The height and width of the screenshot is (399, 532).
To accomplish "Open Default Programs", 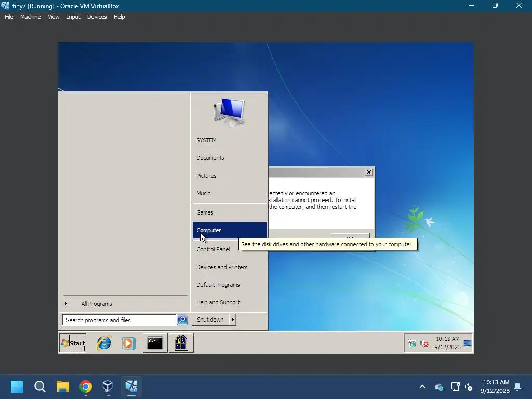I will [x=230, y=285].
